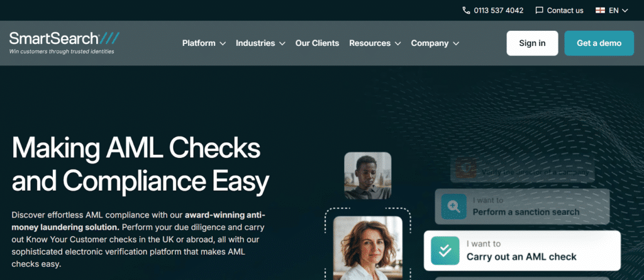Viewport: 644px width, 280px height.
Task: Select the Perform a sanction search card
Action: tap(522, 206)
